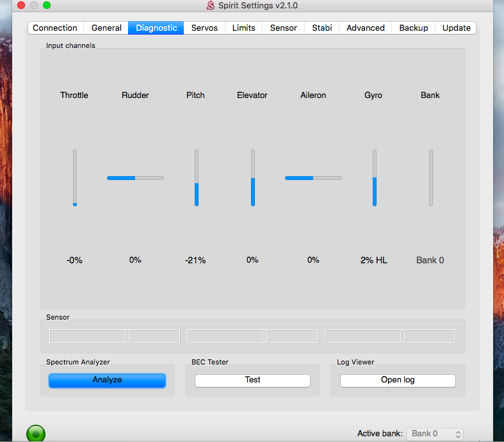The width and height of the screenshot is (504, 442).
Task: Switch to the General tab
Action: (x=106, y=28)
